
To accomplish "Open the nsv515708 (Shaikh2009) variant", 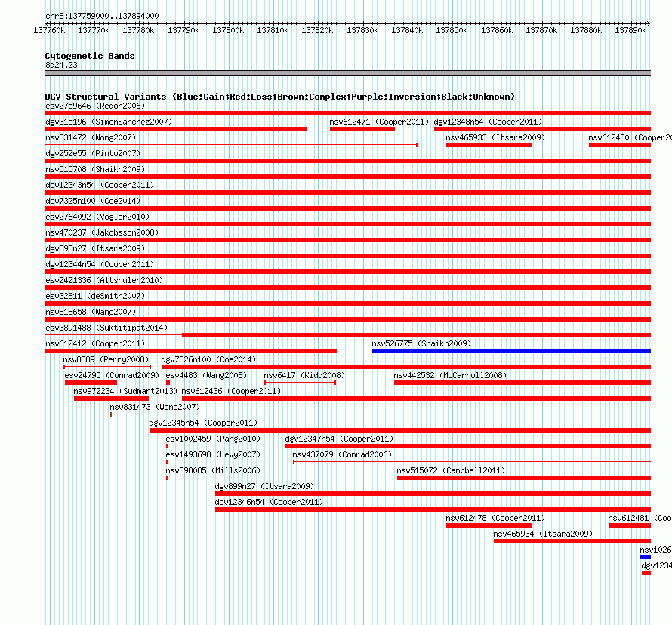I will pyautogui.click(x=95, y=169).
